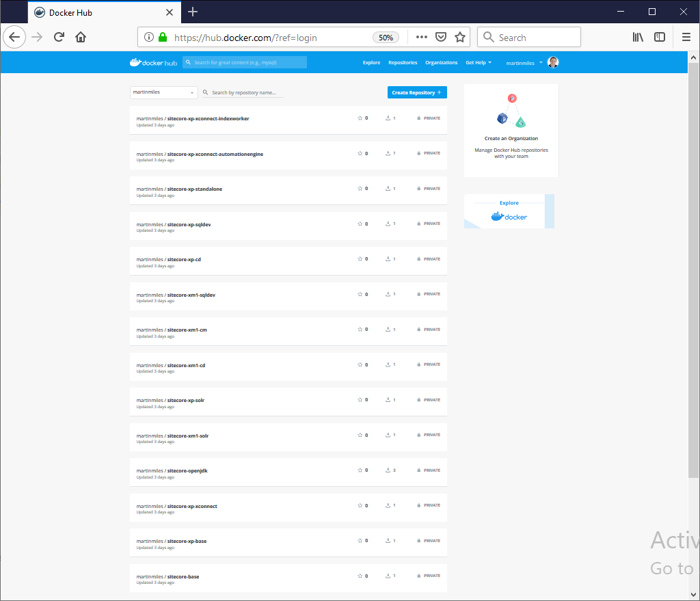700x601 pixels.
Task: Click the Pocket save icon
Action: click(x=441, y=38)
